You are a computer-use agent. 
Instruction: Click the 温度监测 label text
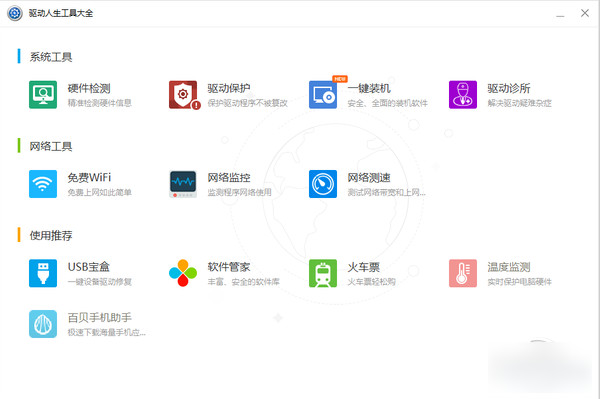(x=509, y=267)
